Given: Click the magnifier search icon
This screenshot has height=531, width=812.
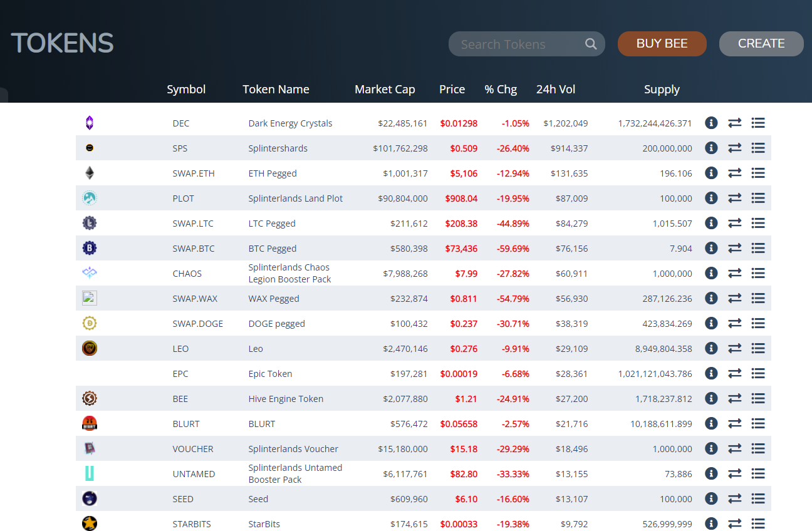Looking at the screenshot, I should (591, 44).
